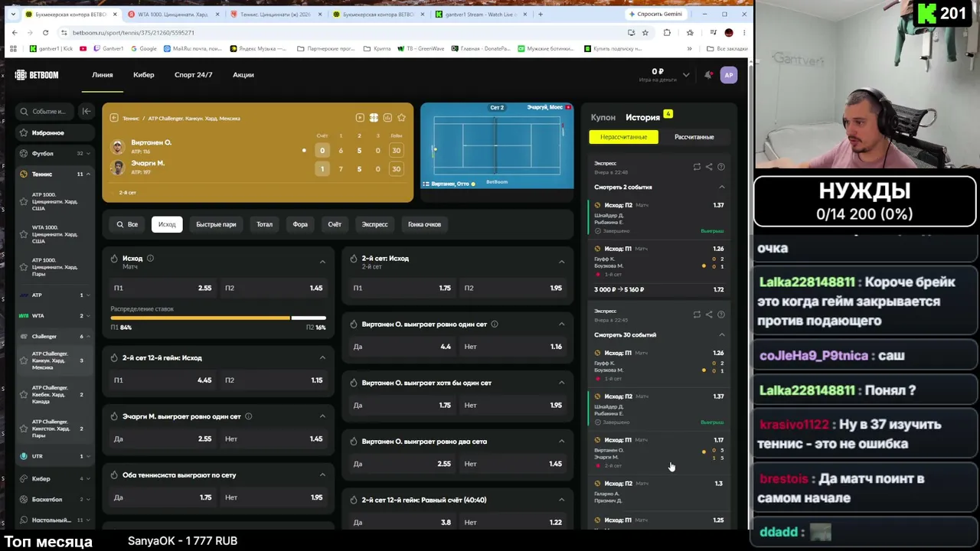Open the live tennis court visualization
The image size is (980, 551).
497,145
